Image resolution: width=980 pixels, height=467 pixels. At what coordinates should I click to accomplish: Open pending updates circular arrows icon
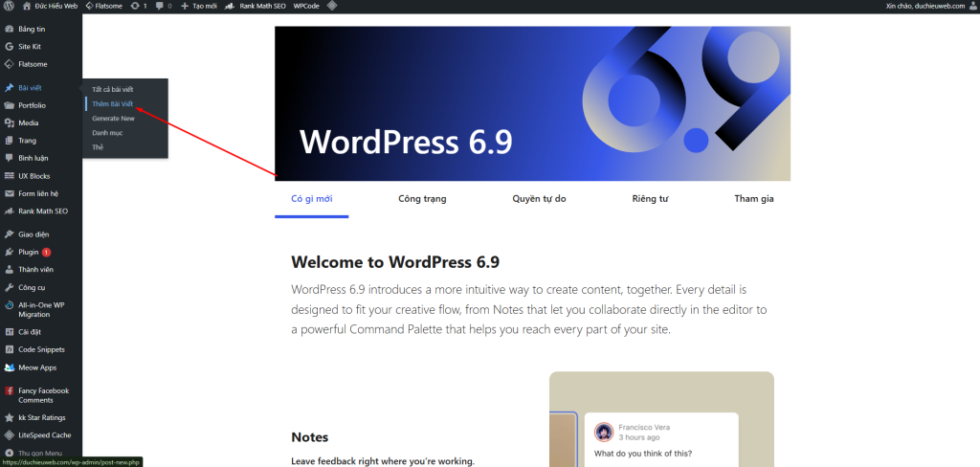pos(135,6)
